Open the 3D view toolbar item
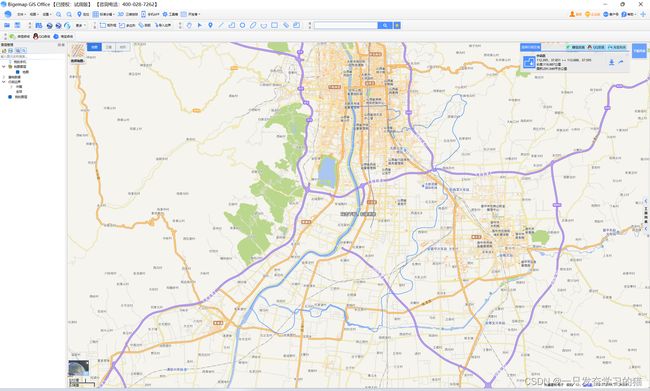Image resolution: width=650 pixels, height=391 pixels. (128, 14)
